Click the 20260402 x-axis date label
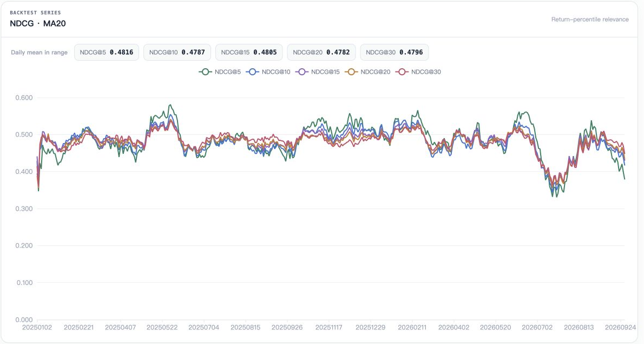The height and width of the screenshot is (344, 644). (454, 328)
